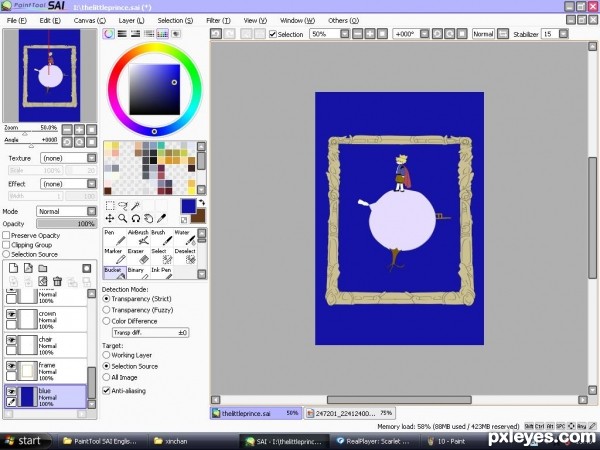Activate the move layer tool
600x450 pixels.
pyautogui.click(x=110, y=218)
